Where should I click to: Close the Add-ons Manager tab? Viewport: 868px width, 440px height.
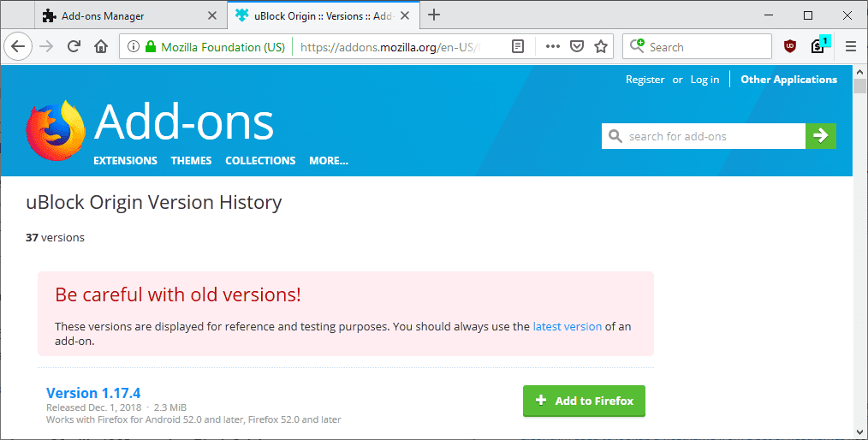pos(212,15)
